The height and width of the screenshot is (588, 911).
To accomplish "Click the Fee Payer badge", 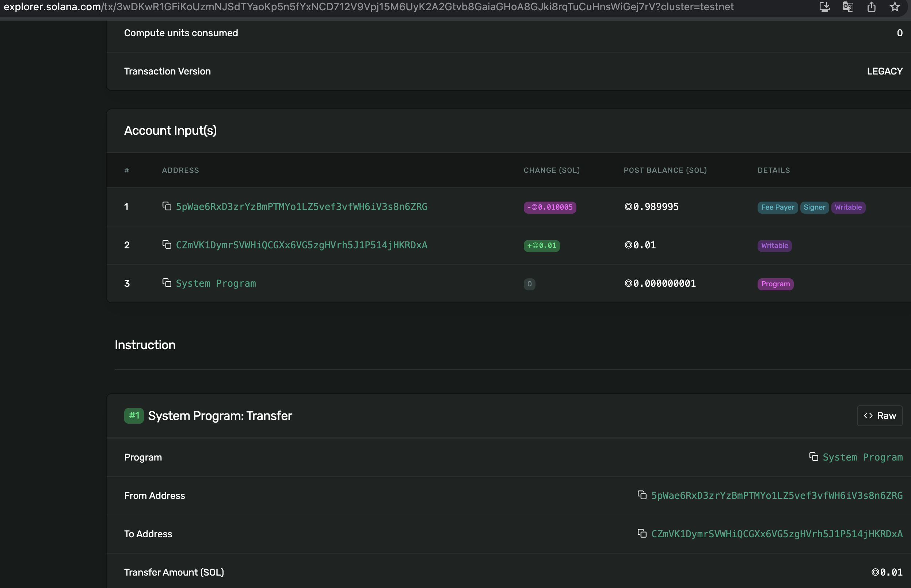I will pyautogui.click(x=777, y=207).
